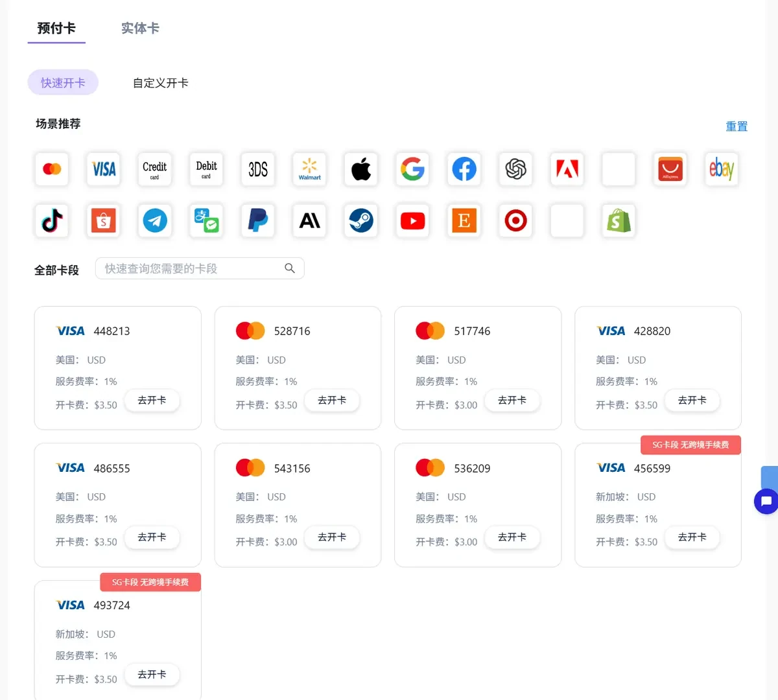Filter by Debit card icon
Viewport: 778px width, 700px height.
point(206,169)
